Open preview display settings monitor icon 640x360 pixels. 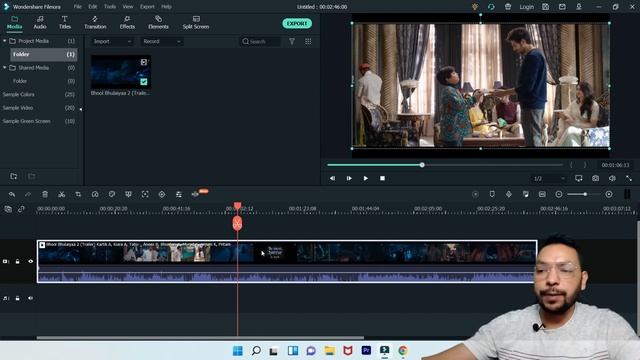point(579,178)
